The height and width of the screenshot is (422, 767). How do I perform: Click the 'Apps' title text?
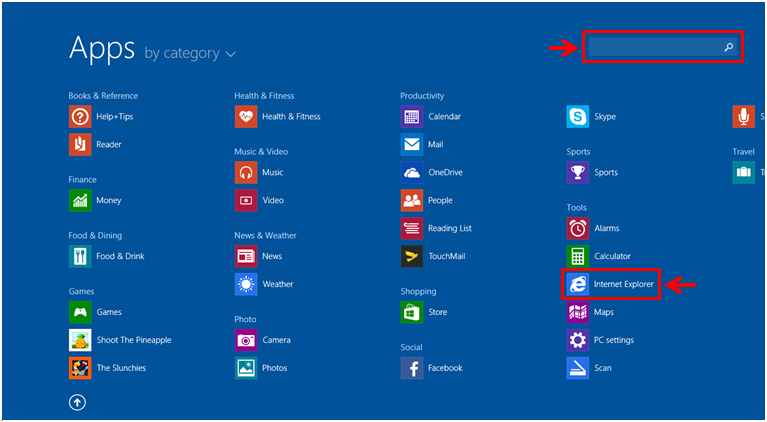point(102,48)
